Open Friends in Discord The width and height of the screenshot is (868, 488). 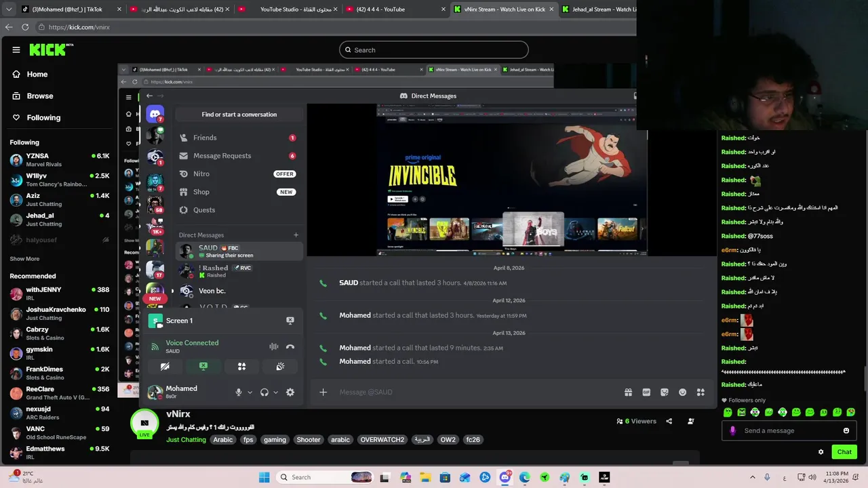tap(238, 138)
